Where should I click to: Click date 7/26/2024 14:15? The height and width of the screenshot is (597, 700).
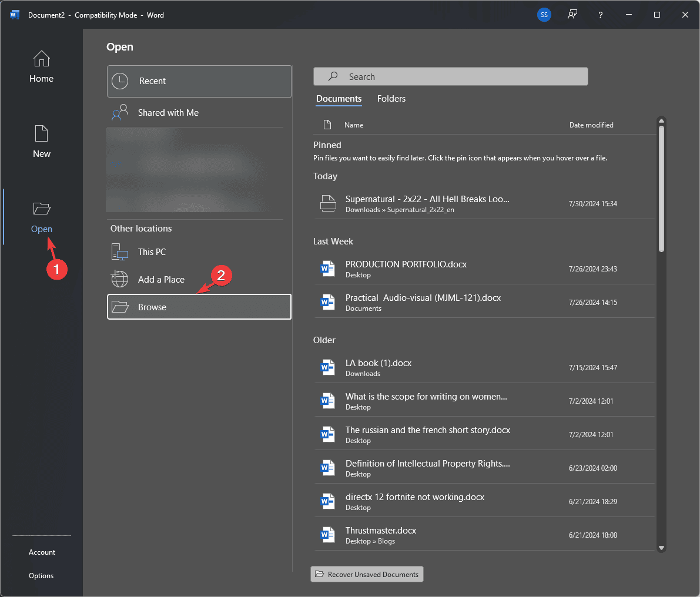coord(593,302)
